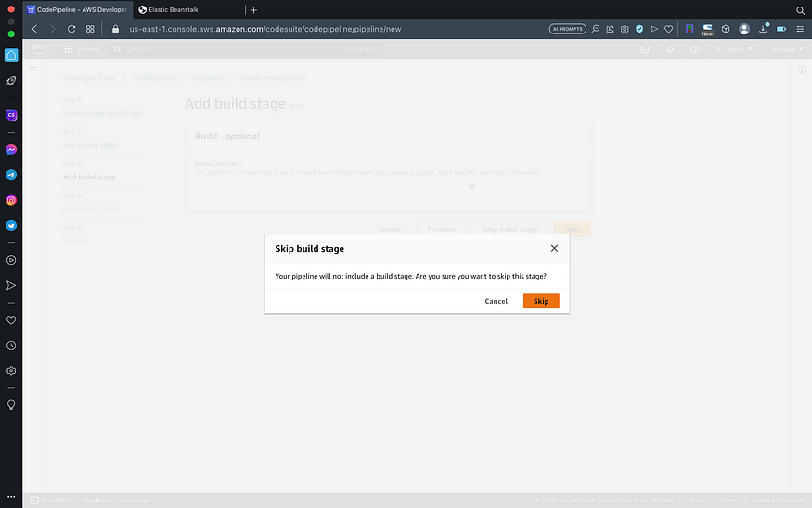
Task: Bookmark page with address bar heart
Action: click(668, 29)
